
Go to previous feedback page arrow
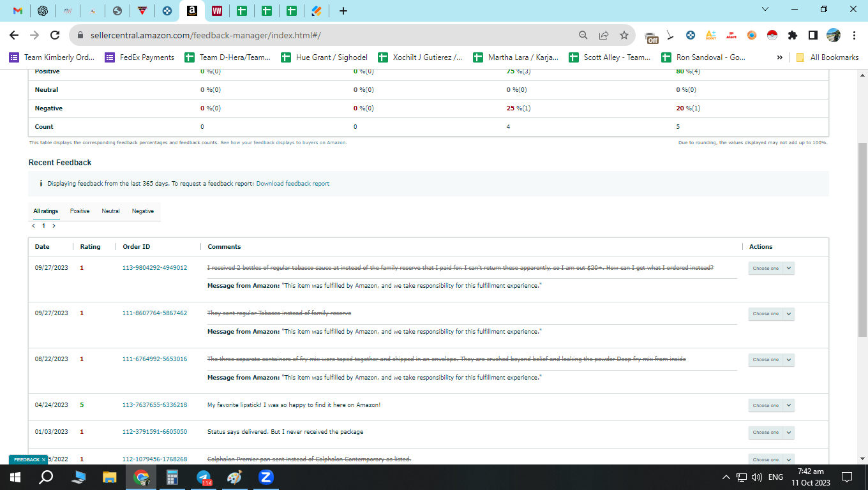[x=33, y=226]
